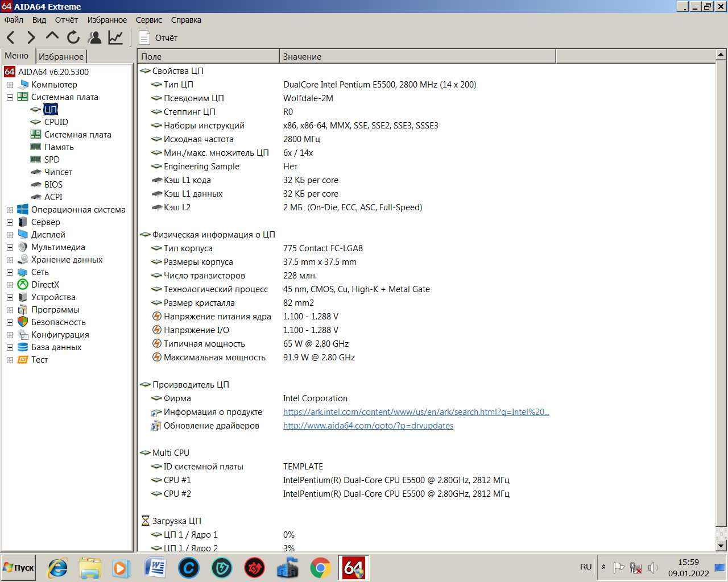Screen dimensions: 728x582
Task: Refresh the page using the circular arrow icon
Action: (73, 38)
